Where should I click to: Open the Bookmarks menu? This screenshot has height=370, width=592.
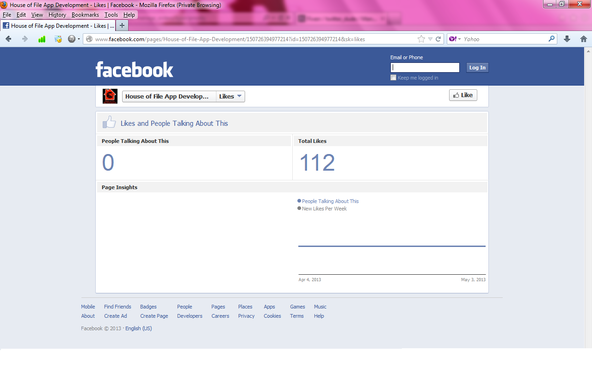click(85, 15)
